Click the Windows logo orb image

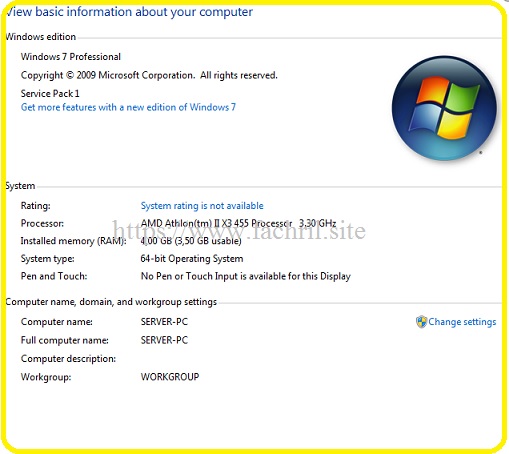point(444,108)
